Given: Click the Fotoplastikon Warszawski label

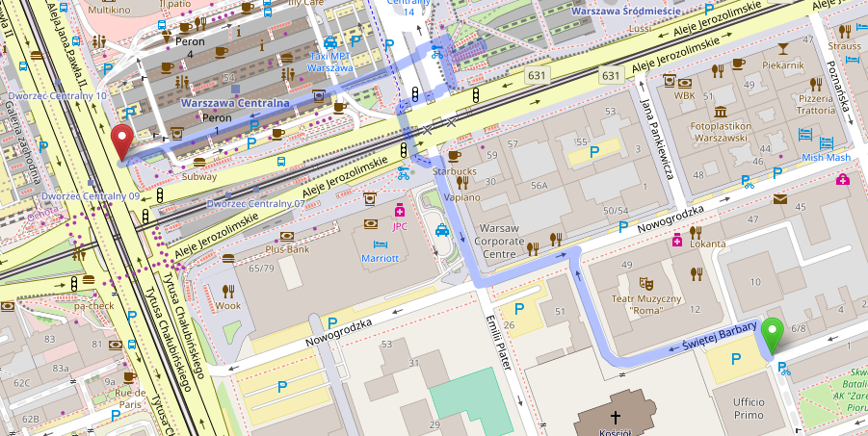Looking at the screenshot, I should pos(721,132).
